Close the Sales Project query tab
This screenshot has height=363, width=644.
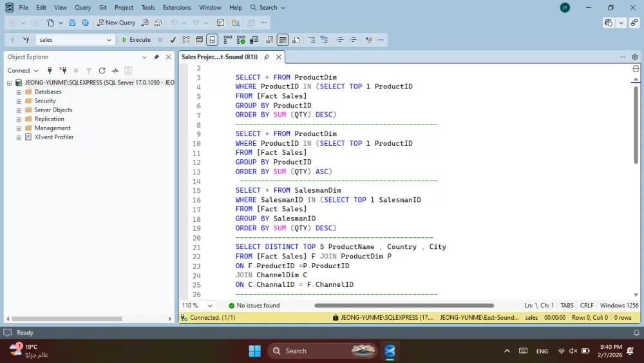coord(279,57)
